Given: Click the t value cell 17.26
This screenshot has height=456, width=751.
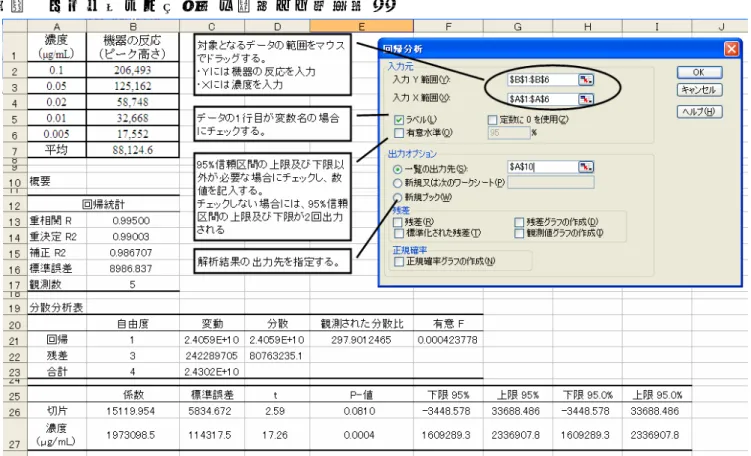Looking at the screenshot, I should pos(277,435).
